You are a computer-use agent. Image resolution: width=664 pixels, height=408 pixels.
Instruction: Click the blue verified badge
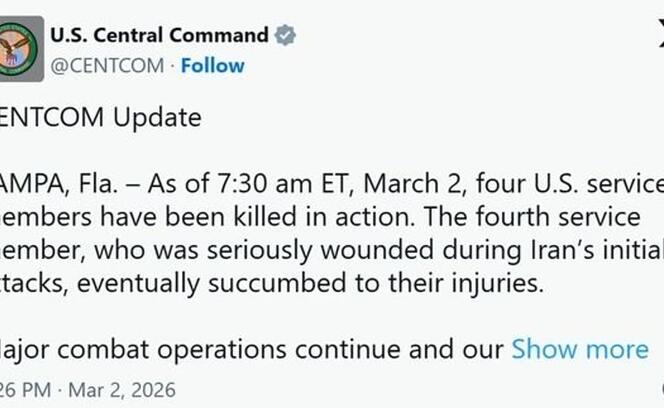tap(285, 36)
